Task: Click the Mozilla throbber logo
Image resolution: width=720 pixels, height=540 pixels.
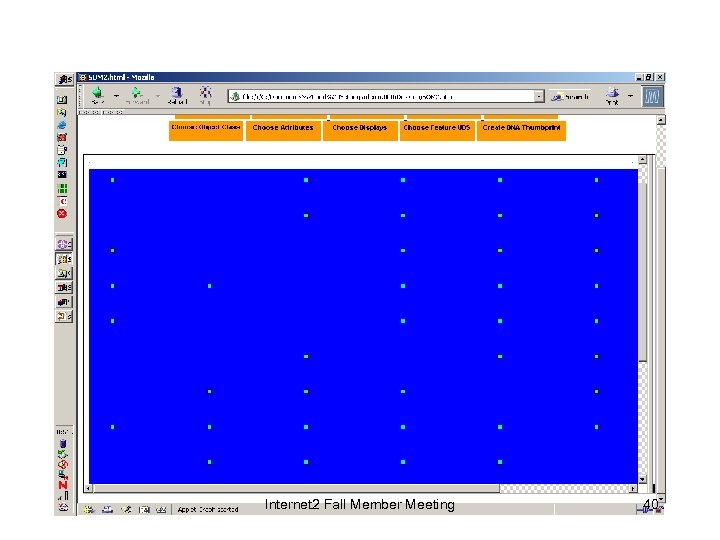Action: pos(652,96)
